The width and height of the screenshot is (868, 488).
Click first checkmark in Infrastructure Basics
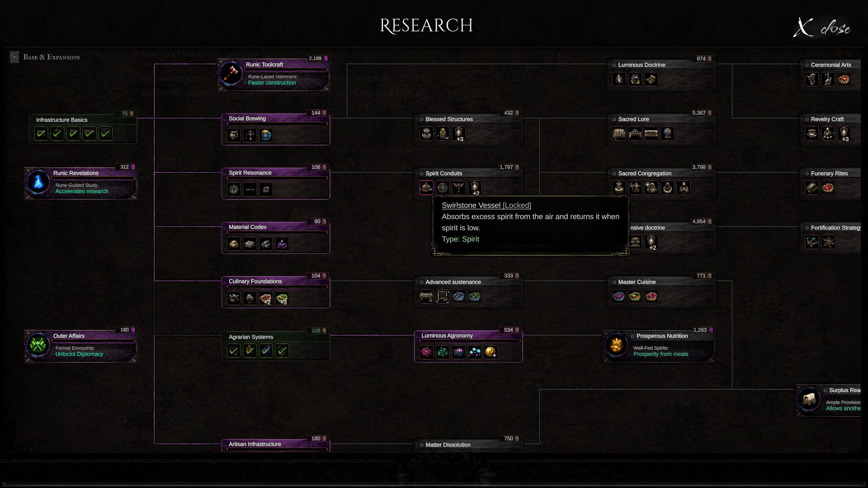pos(41,134)
